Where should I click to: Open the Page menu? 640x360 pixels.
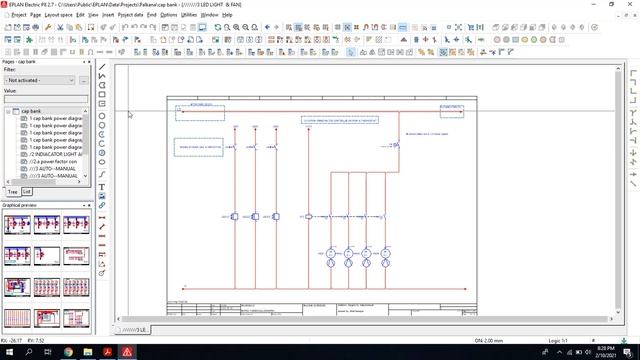pyautogui.click(x=36, y=15)
